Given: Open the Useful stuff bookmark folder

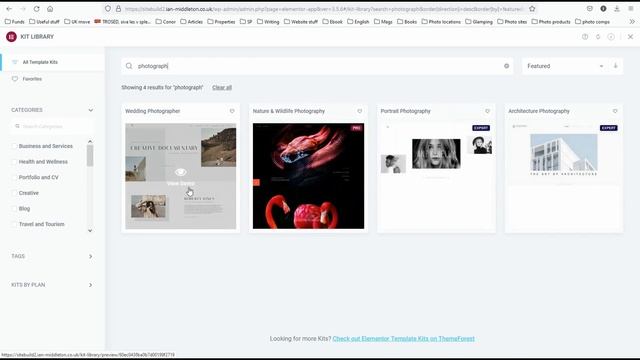Looking at the screenshot, I should click(44, 22).
